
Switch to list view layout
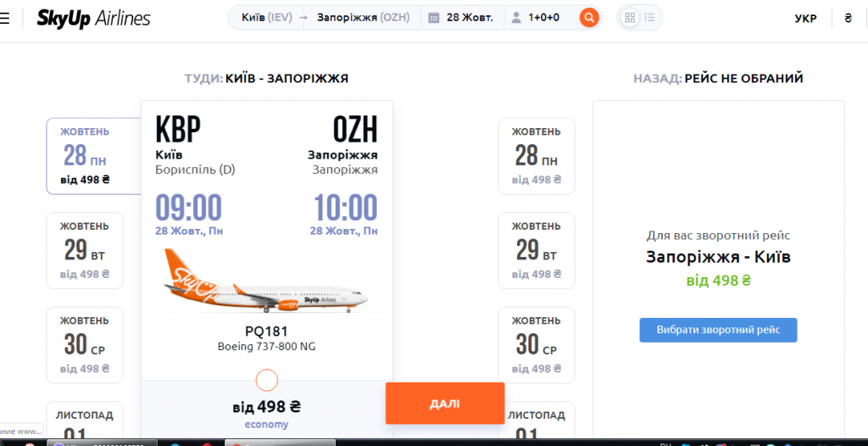650,18
